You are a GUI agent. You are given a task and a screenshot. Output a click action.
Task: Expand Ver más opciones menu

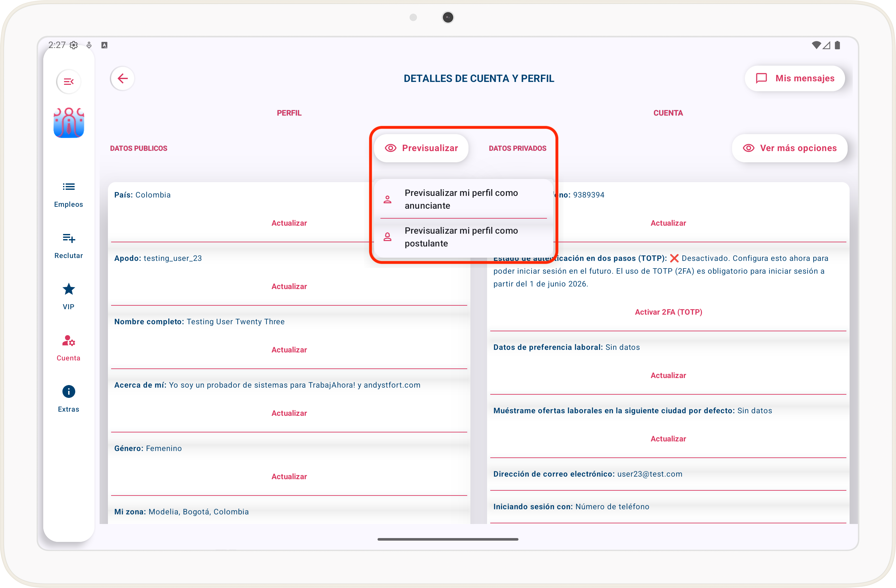(x=789, y=148)
